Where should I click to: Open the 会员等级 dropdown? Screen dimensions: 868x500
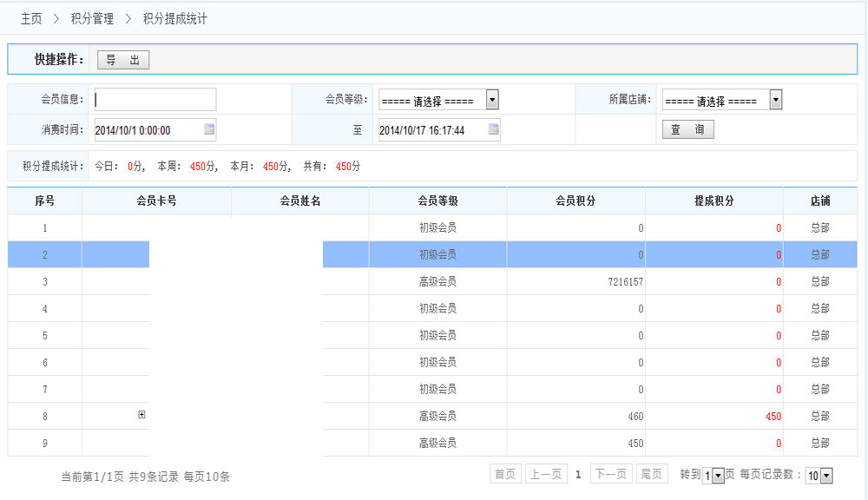(x=492, y=100)
